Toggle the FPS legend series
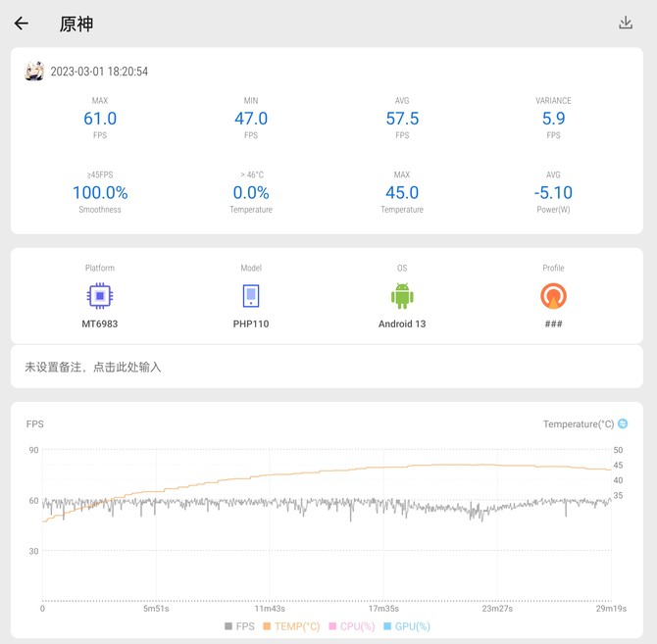This screenshot has width=657, height=644. click(x=239, y=626)
